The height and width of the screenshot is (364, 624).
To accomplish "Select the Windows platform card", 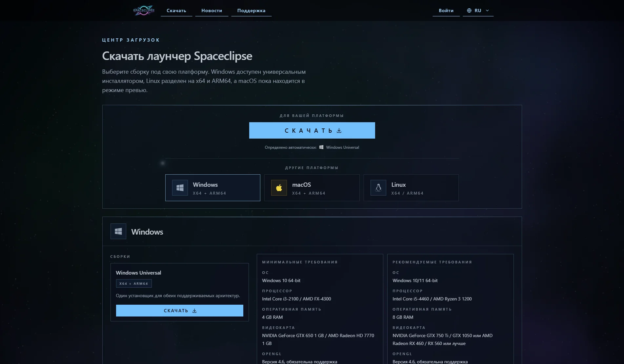I will (x=213, y=188).
